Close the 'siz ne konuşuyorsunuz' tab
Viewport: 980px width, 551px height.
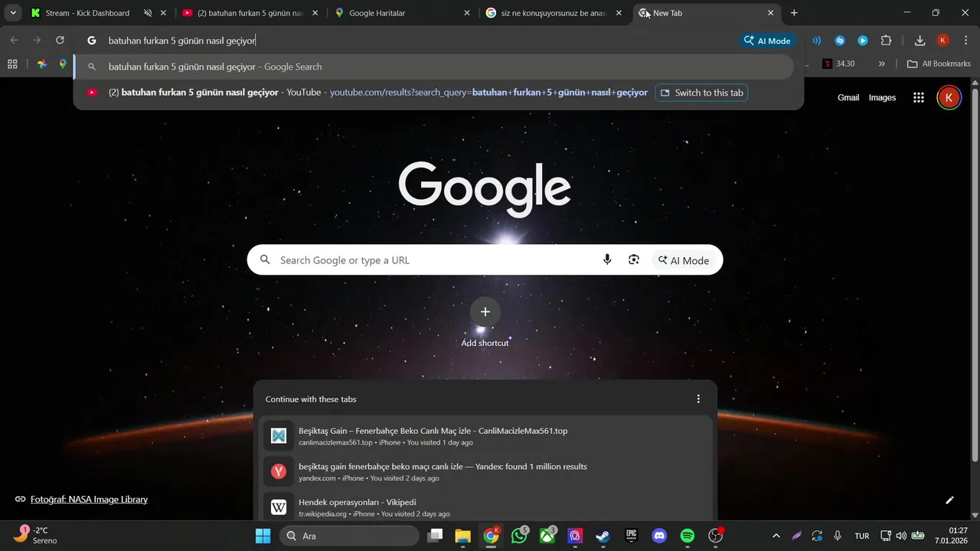(x=619, y=13)
